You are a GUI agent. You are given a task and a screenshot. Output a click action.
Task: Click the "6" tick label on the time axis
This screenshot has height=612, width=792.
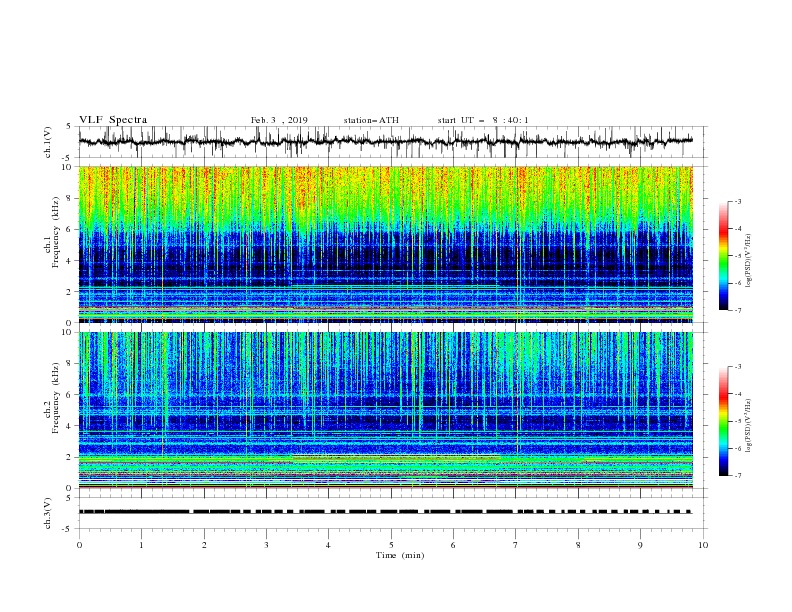[453, 545]
